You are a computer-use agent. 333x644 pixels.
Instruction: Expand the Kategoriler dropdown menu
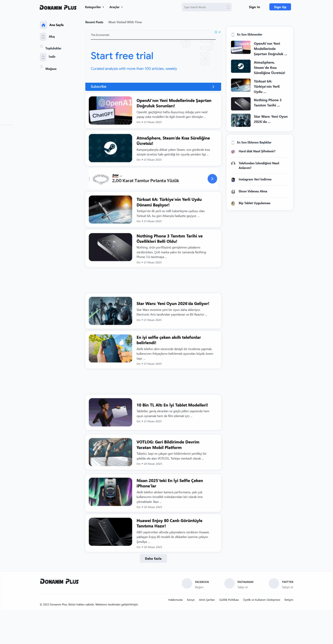[x=94, y=7]
